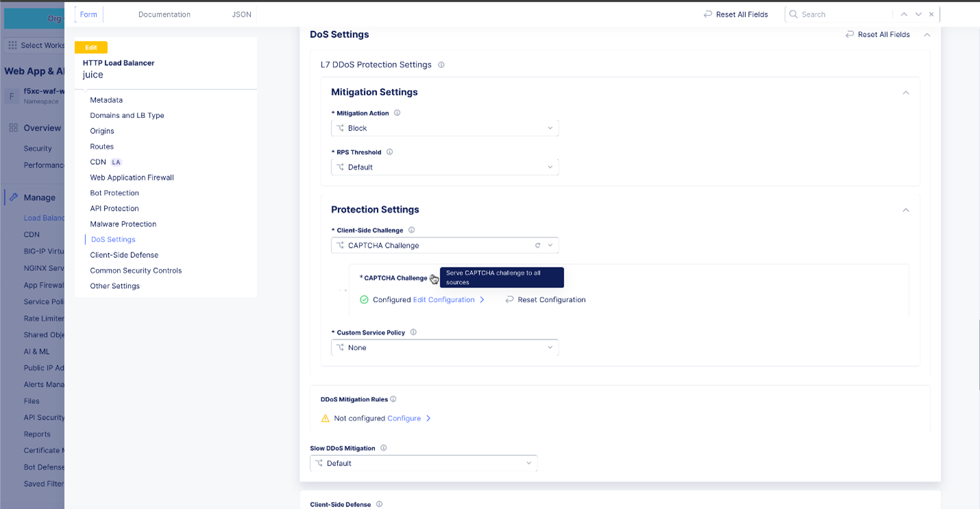Open the Select Workspace grid icon
Image resolution: width=980 pixels, height=509 pixels.
[12, 45]
